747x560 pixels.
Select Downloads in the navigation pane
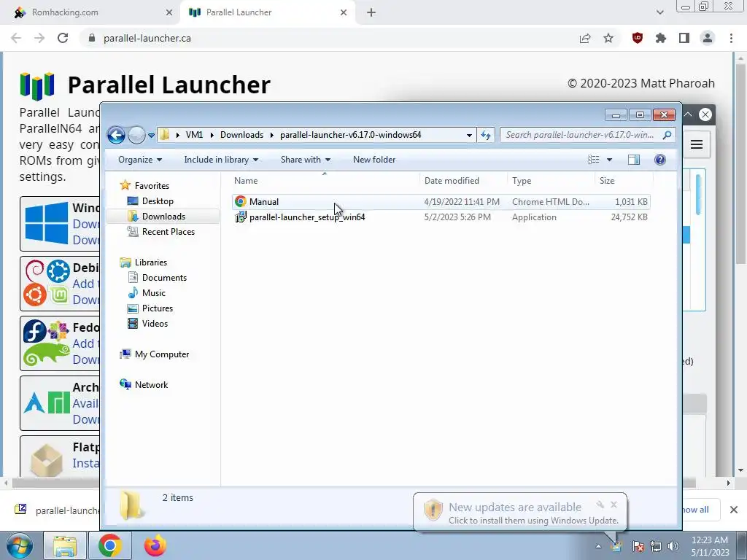[x=163, y=216]
